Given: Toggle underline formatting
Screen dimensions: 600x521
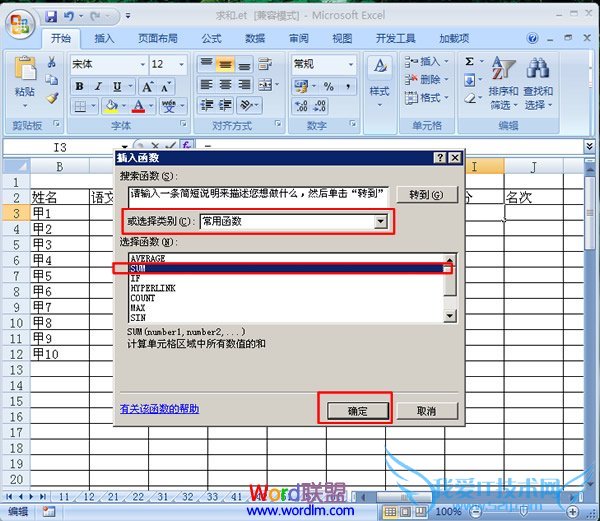Looking at the screenshot, I should pos(117,86).
